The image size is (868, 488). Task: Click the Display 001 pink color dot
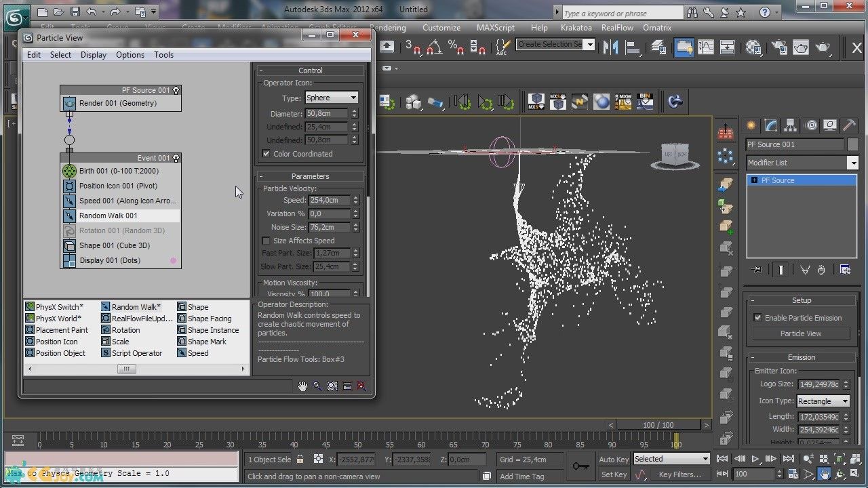coord(173,260)
